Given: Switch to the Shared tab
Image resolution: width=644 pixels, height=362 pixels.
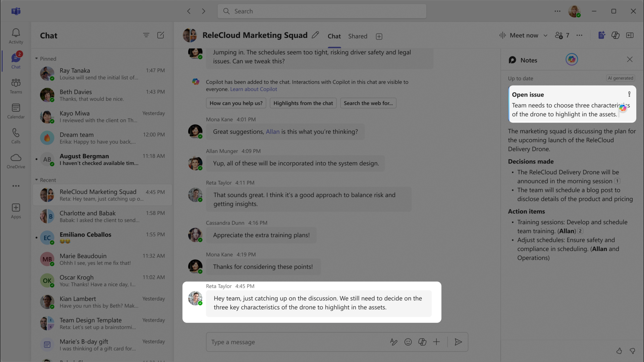Looking at the screenshot, I should (358, 36).
